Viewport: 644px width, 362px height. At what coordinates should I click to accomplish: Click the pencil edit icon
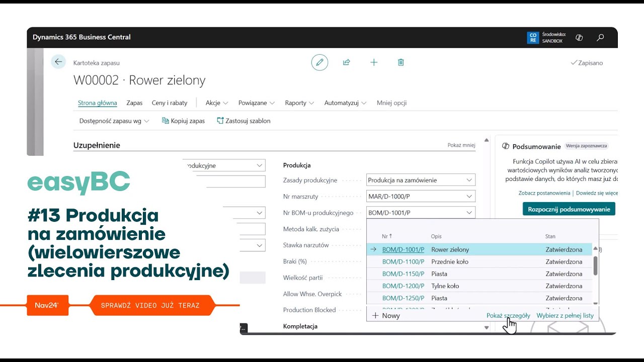[x=319, y=62]
